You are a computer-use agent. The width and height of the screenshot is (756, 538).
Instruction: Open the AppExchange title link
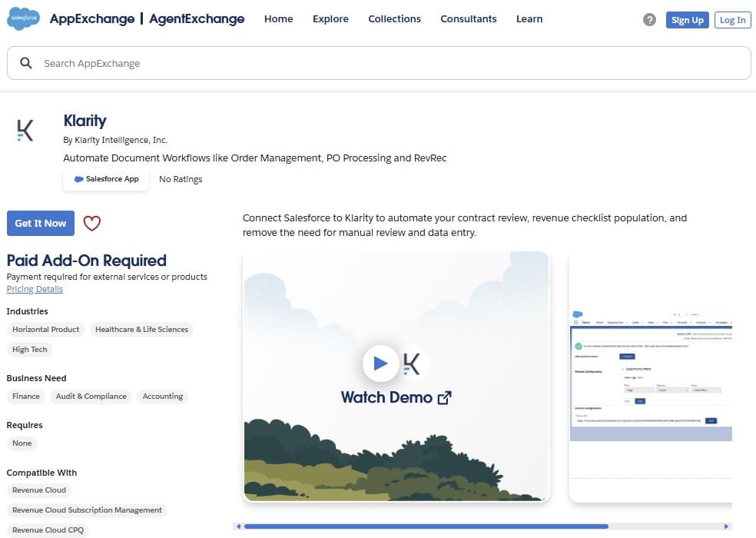pos(92,18)
